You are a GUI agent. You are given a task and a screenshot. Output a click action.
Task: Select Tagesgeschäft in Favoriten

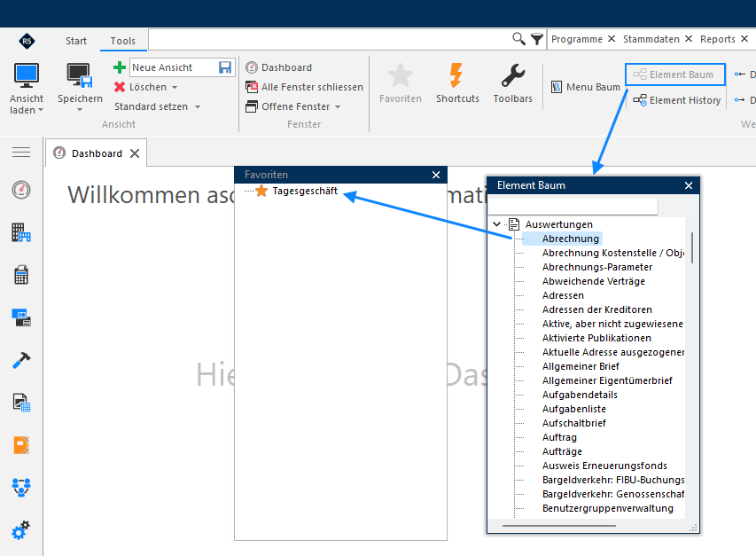click(305, 191)
